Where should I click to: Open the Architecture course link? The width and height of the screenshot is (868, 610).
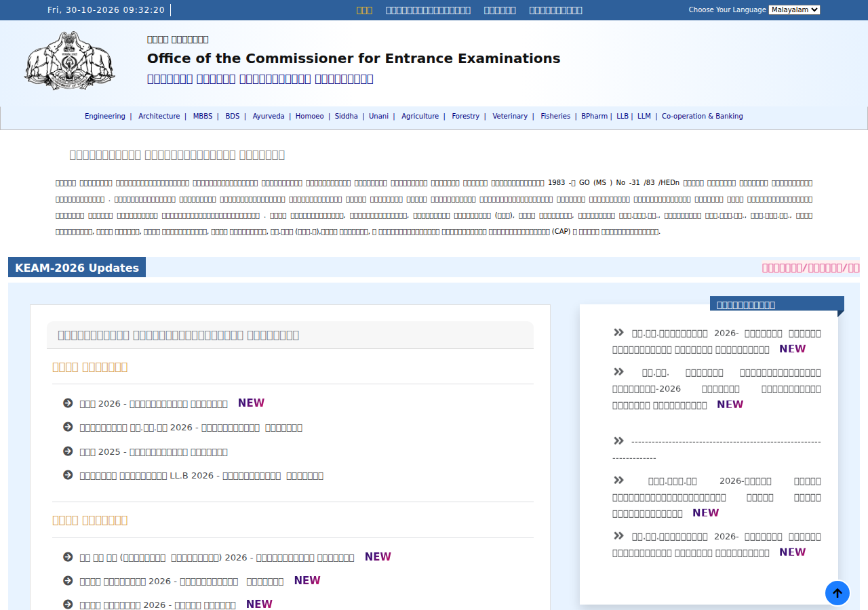159,117
